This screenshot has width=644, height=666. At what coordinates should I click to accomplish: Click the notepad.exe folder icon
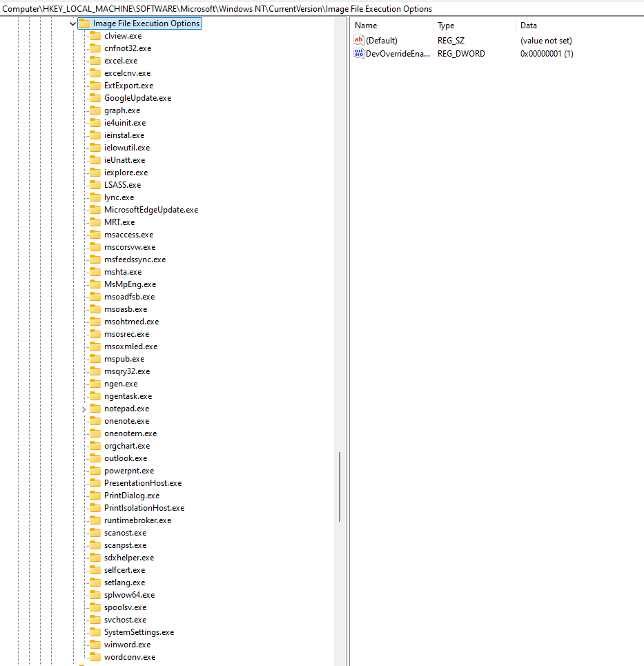[x=95, y=409]
